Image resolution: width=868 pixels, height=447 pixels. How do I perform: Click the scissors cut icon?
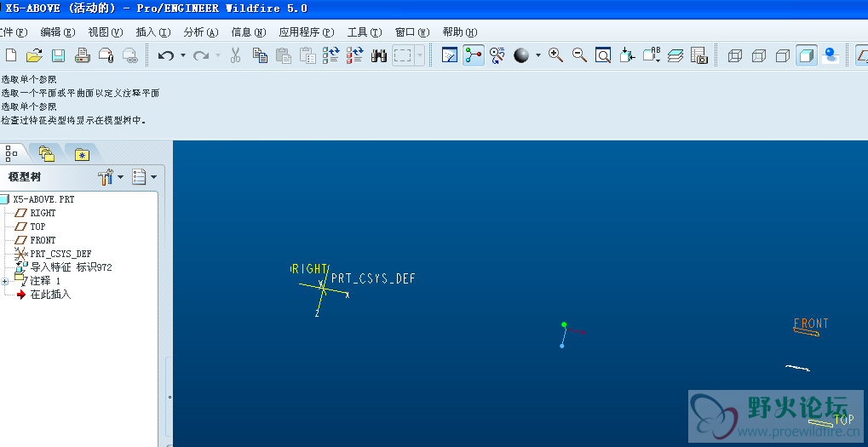236,55
